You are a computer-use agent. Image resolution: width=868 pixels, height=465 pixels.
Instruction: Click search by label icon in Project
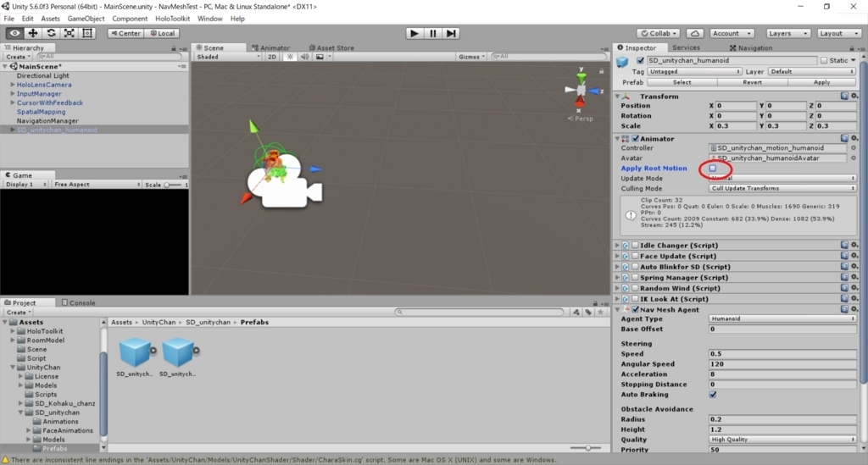[x=588, y=312]
